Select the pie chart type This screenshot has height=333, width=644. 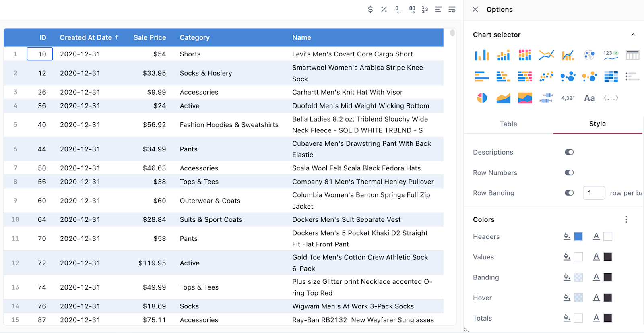pyautogui.click(x=482, y=98)
